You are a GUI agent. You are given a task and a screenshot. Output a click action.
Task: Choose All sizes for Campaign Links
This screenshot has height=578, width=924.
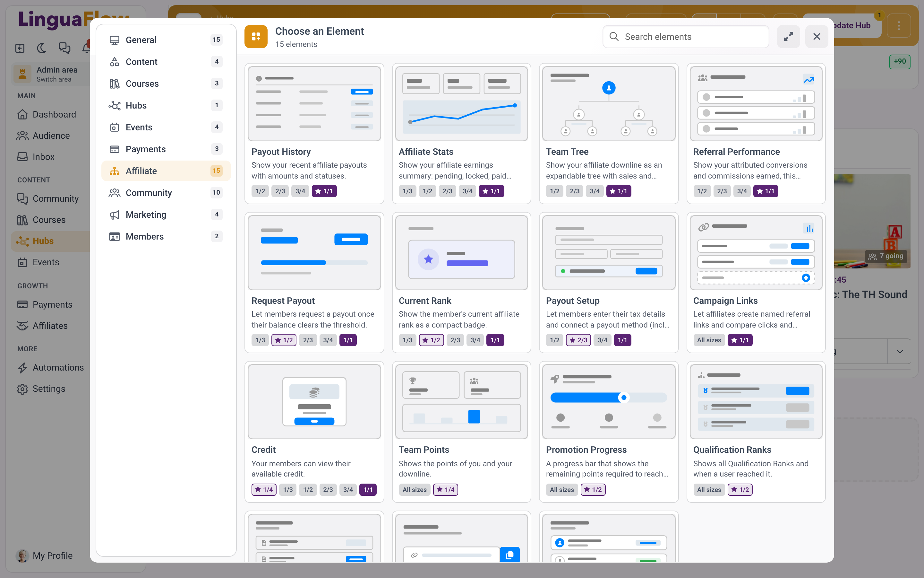click(709, 340)
